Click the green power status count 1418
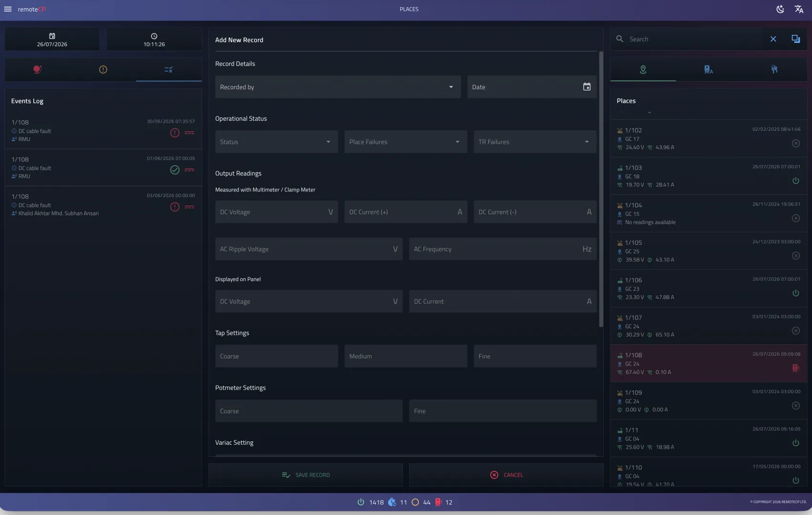 pos(371,502)
